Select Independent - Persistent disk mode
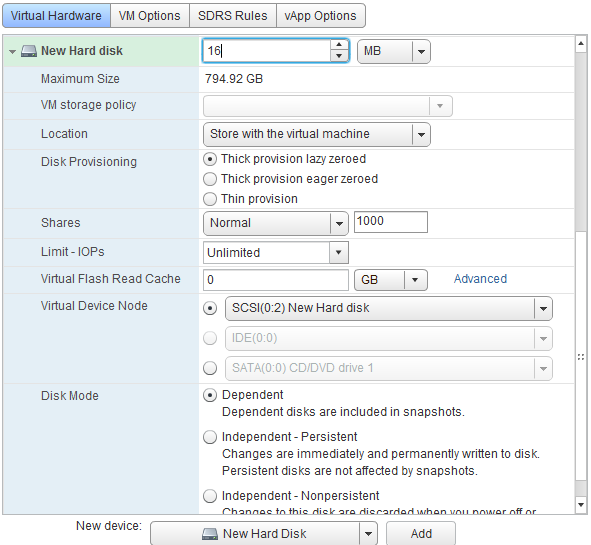Screen dimensions: 591x545 coord(210,437)
